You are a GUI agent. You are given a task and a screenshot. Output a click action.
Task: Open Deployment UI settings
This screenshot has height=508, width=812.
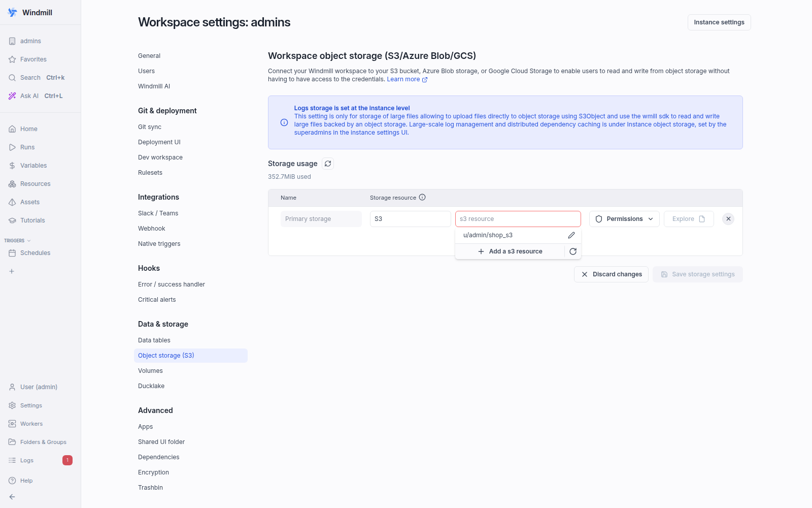159,142
